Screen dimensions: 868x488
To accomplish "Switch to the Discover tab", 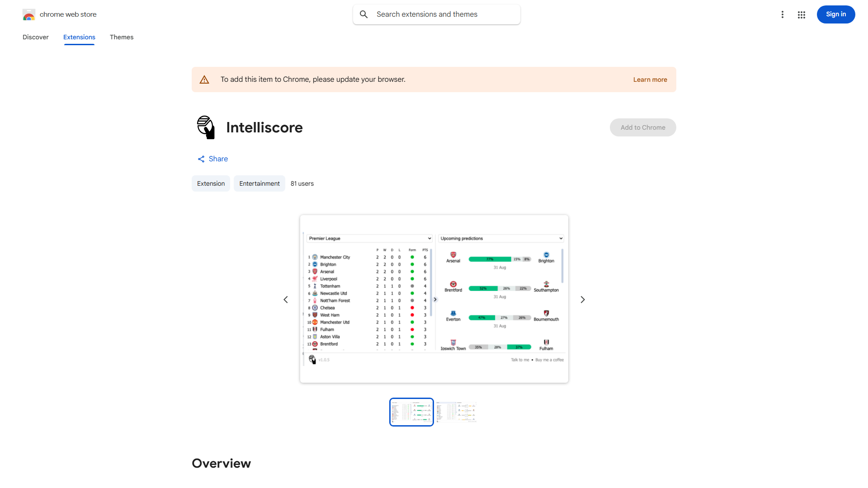I will [x=36, y=37].
